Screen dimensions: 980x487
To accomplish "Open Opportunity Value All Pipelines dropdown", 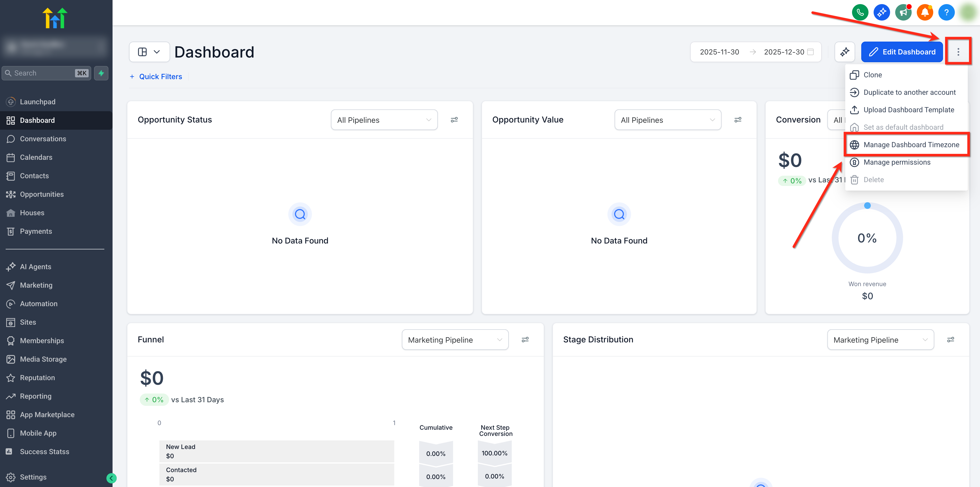I will 668,120.
